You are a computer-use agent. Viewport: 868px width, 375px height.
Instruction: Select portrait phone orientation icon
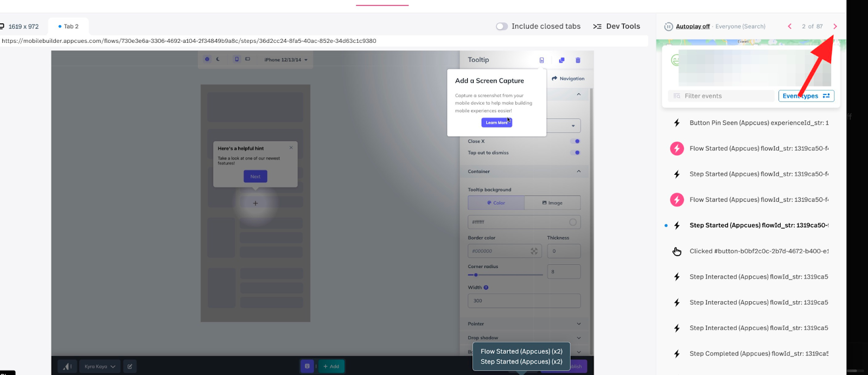click(x=237, y=59)
